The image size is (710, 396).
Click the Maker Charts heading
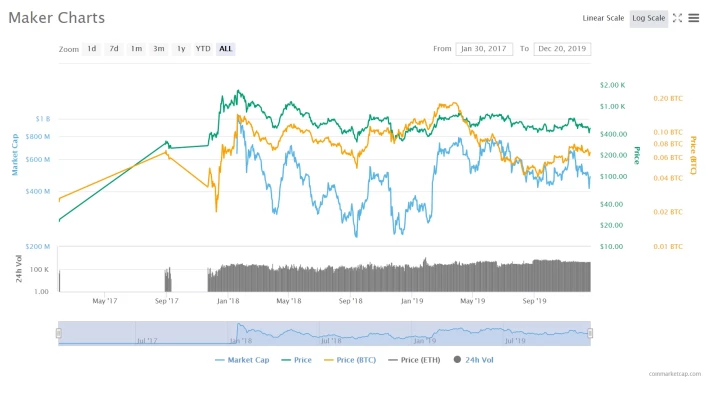pos(57,18)
